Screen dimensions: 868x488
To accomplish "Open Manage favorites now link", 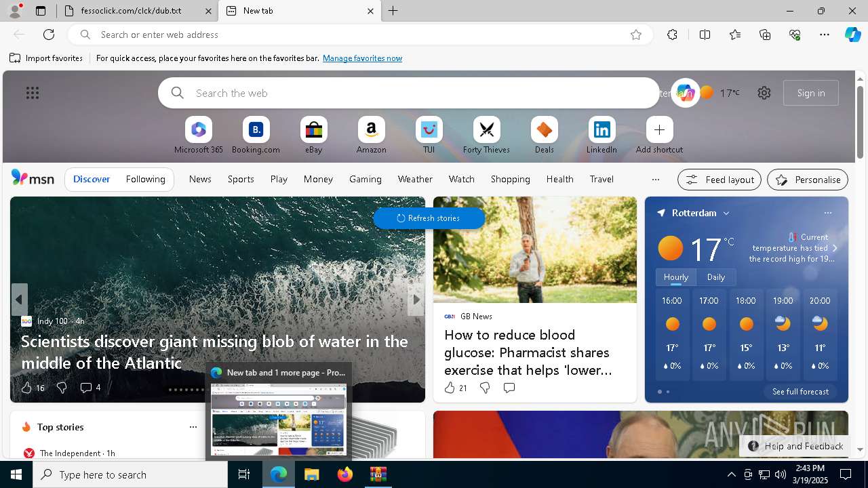I will (362, 58).
